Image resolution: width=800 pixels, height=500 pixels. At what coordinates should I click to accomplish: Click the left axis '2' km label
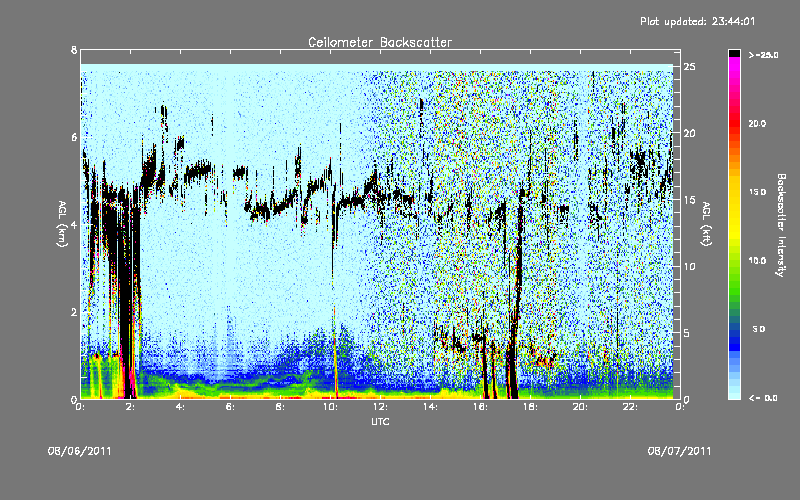(x=74, y=312)
